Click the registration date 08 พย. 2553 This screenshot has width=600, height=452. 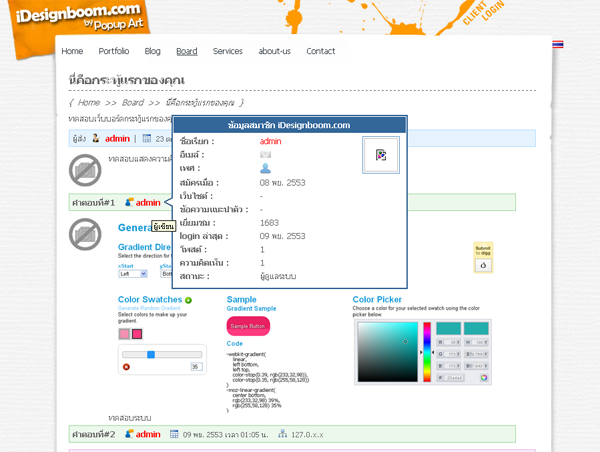click(282, 183)
